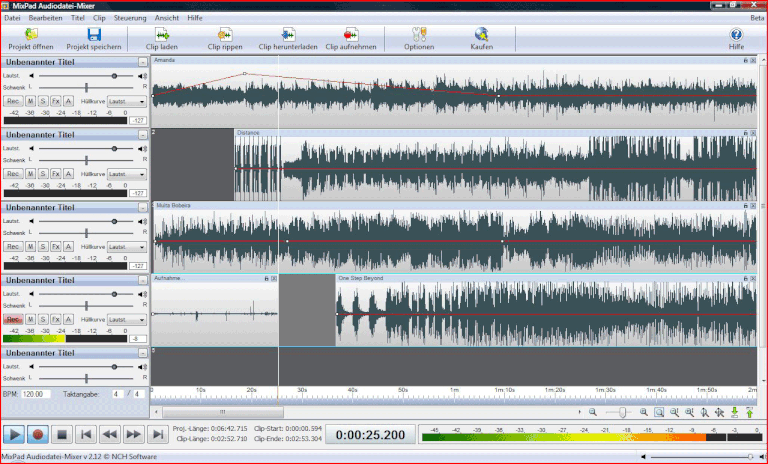Solo the One Step Beyond track with S
768x464 pixels.
pos(43,319)
